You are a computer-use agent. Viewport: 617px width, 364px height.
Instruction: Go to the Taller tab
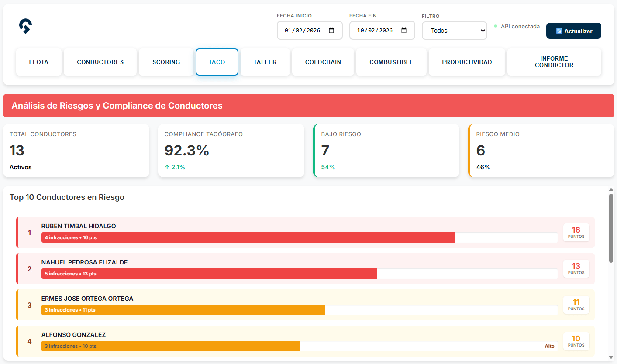pyautogui.click(x=265, y=62)
